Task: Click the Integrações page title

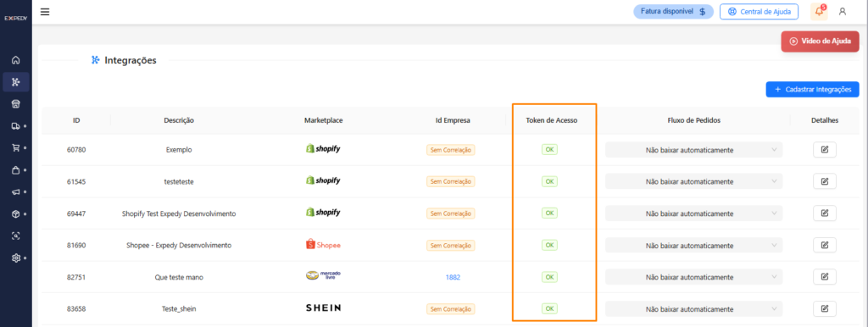Action: [130, 60]
